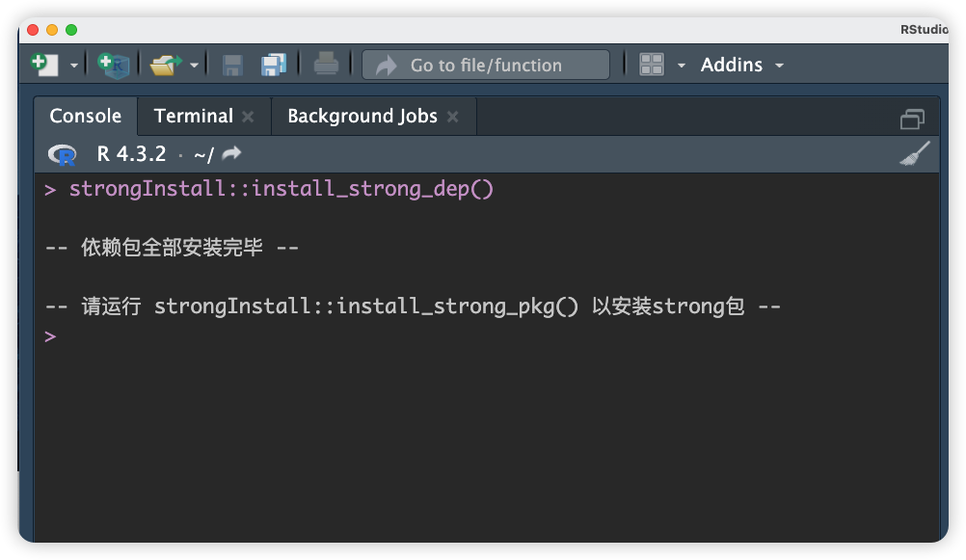Switch to the Console tab
The width and height of the screenshot is (966, 560).
[x=85, y=116]
